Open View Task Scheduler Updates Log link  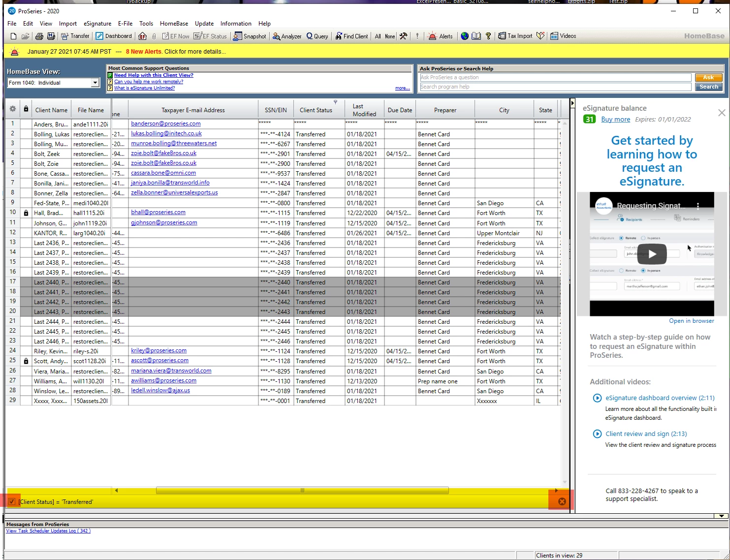[x=48, y=531]
